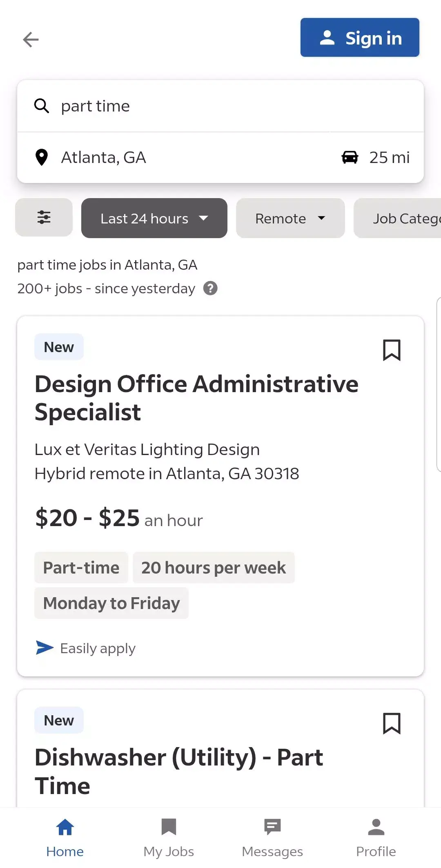Image resolution: width=441 pixels, height=868 pixels.
Task: Open the all-filters sliders icon
Action: pos(44,217)
